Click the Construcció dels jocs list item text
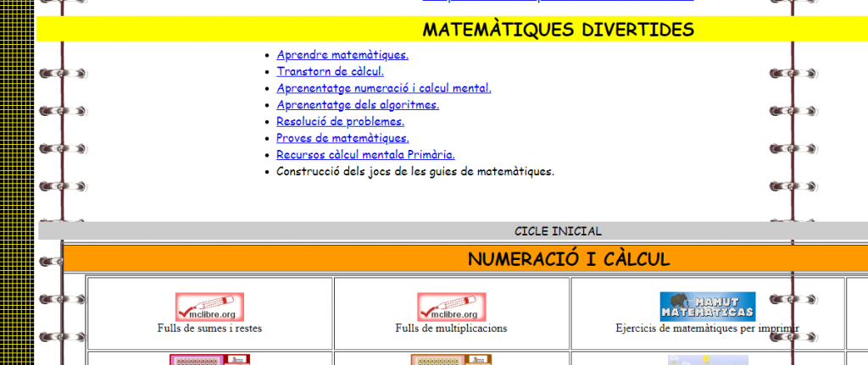The height and width of the screenshot is (365, 868). tap(415, 171)
